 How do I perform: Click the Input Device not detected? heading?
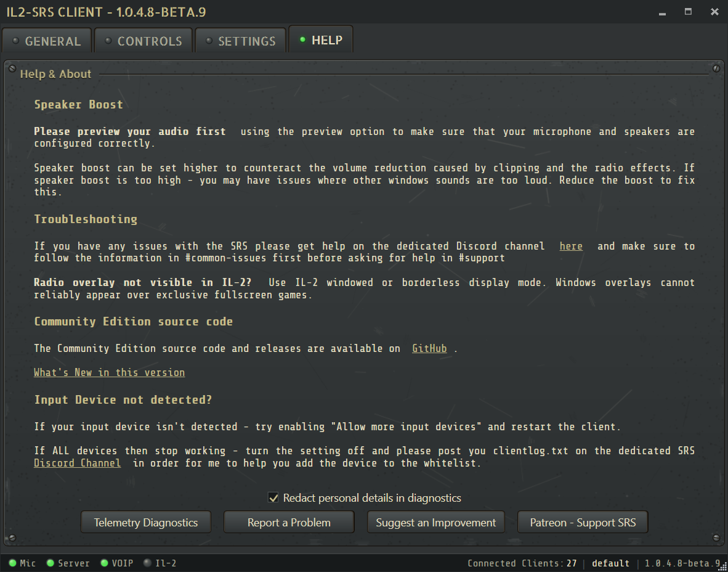click(x=123, y=399)
